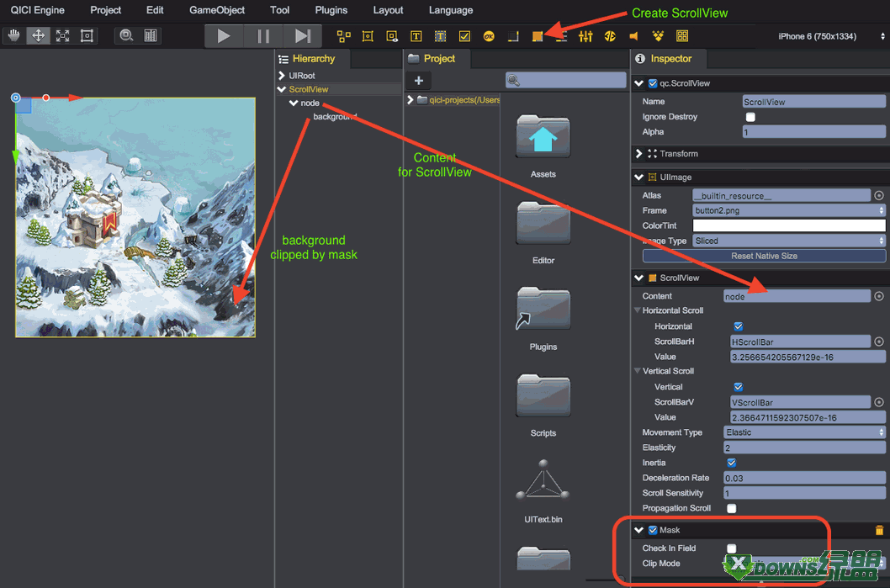Image resolution: width=890 pixels, height=588 pixels.
Task: Expand the Transform section
Action: click(x=639, y=154)
